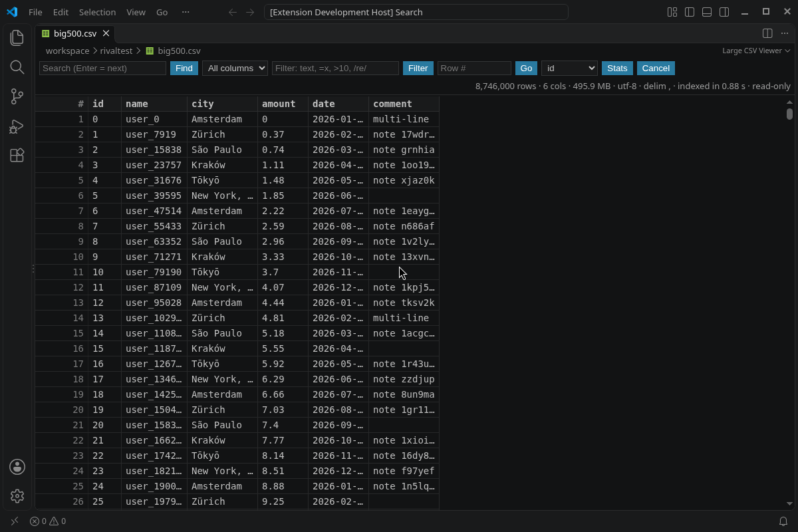798x532 pixels.
Task: Open the notifications bell in status bar
Action: (x=783, y=521)
